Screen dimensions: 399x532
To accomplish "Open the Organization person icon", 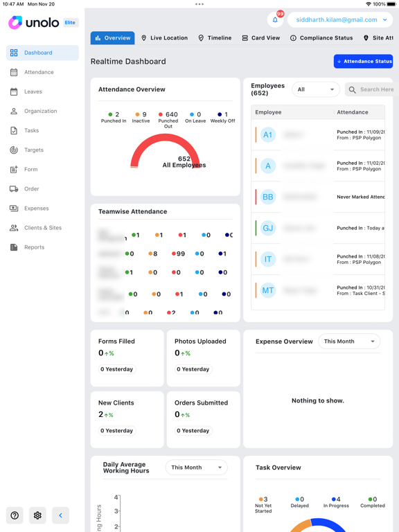I will 14,111.
